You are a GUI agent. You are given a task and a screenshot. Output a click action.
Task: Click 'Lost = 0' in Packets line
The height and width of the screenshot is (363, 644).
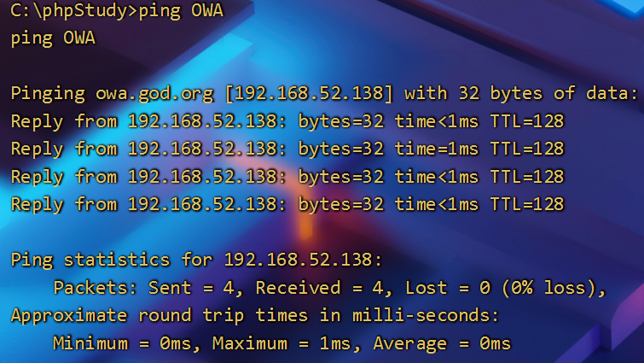(x=448, y=288)
